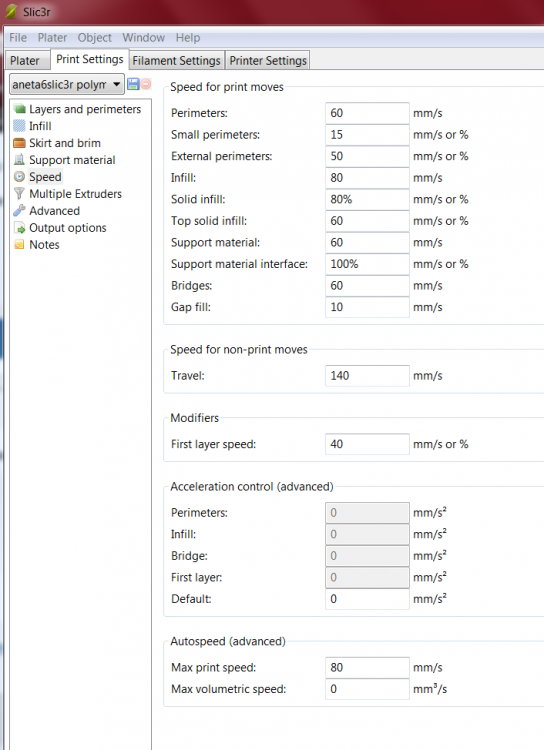Viewport: 544px width, 750px height.
Task: Click the Skirt and brim icon
Action: pyautogui.click(x=19, y=143)
